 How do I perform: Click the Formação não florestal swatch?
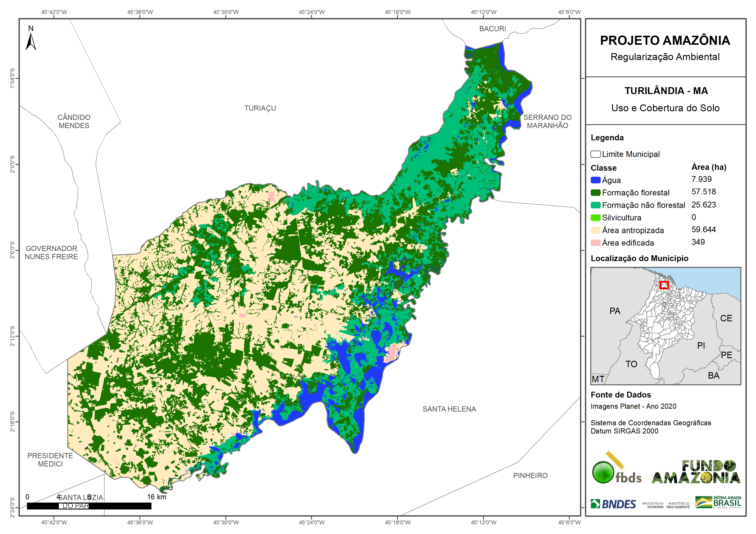point(595,205)
